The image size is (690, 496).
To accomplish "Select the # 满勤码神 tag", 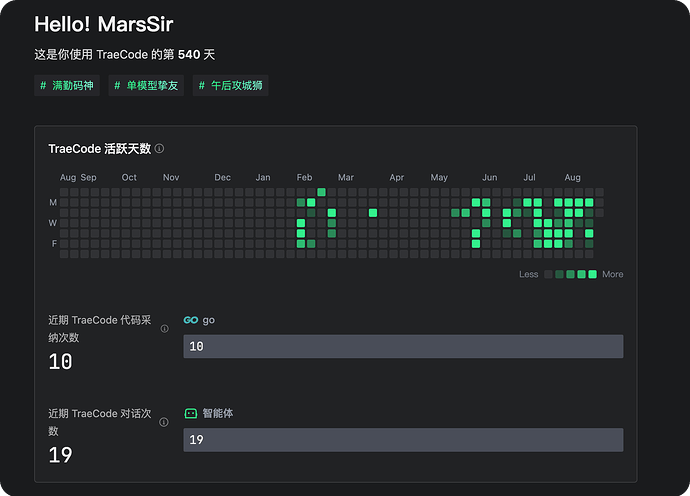I will [67, 85].
